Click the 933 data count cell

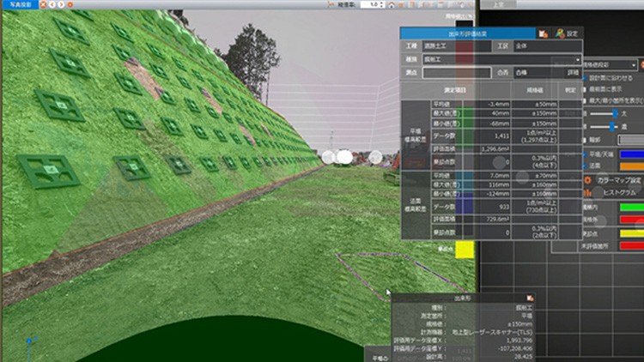click(487, 207)
